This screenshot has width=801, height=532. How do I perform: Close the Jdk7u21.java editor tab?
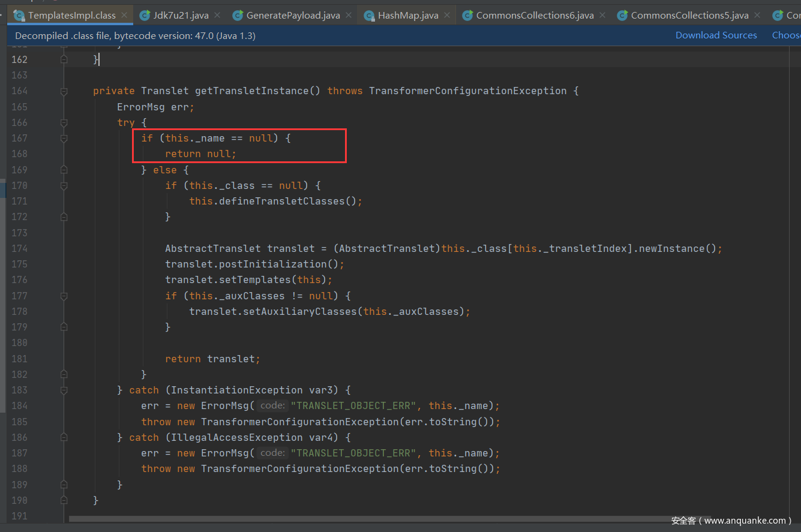pyautogui.click(x=217, y=16)
